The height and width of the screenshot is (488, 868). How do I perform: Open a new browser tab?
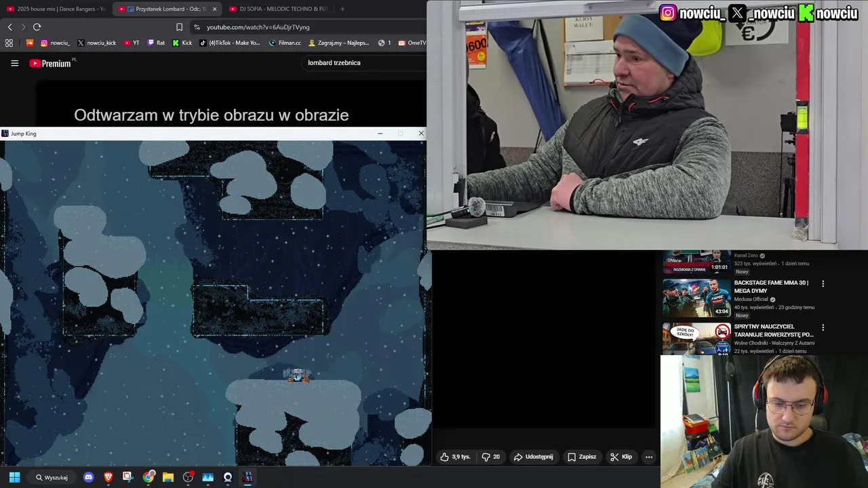[342, 9]
